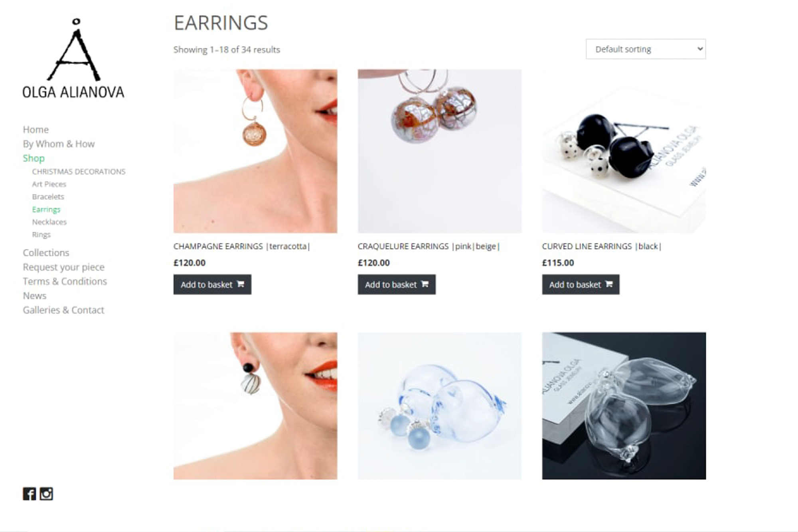Open the Facebook icon link

pos(29,494)
